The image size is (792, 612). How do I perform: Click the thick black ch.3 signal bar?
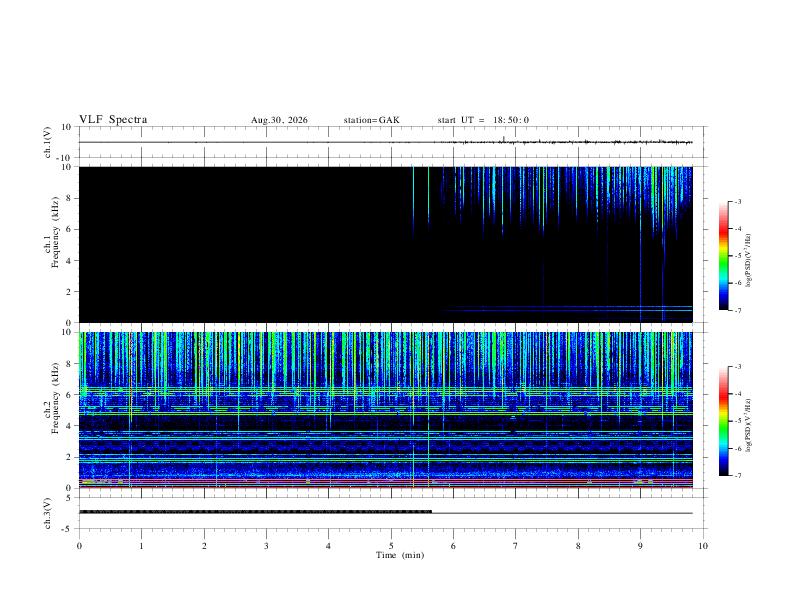(256, 512)
